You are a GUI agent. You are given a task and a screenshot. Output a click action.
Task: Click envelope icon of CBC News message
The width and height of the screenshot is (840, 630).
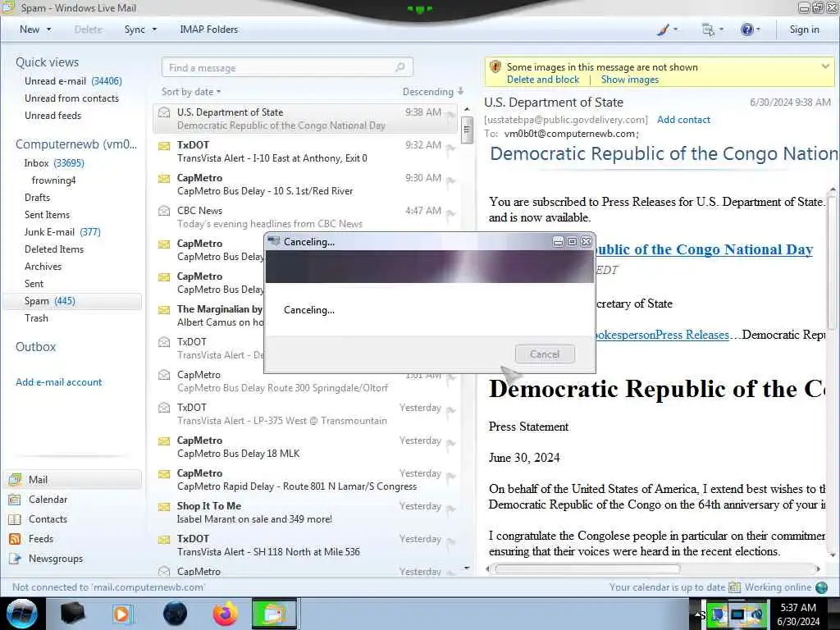coord(164,211)
